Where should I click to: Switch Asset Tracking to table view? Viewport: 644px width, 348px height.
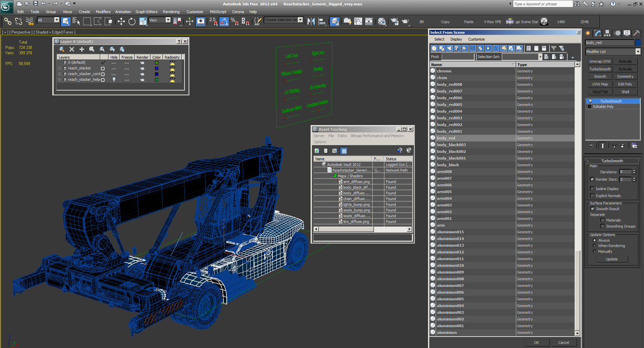[x=344, y=151]
